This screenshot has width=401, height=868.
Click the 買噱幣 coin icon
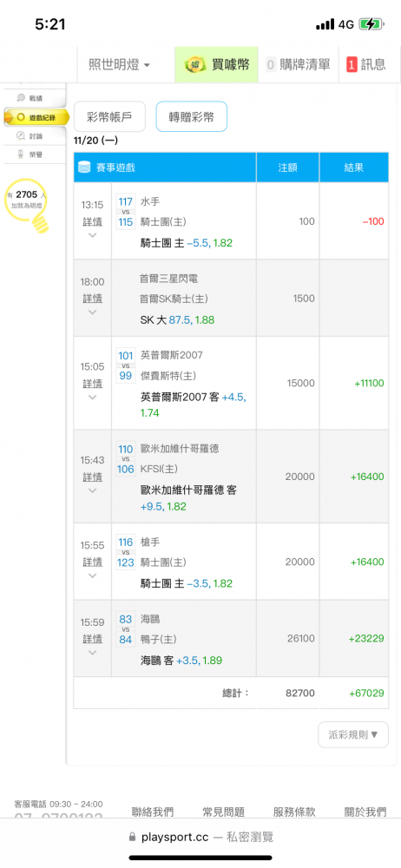point(194,64)
